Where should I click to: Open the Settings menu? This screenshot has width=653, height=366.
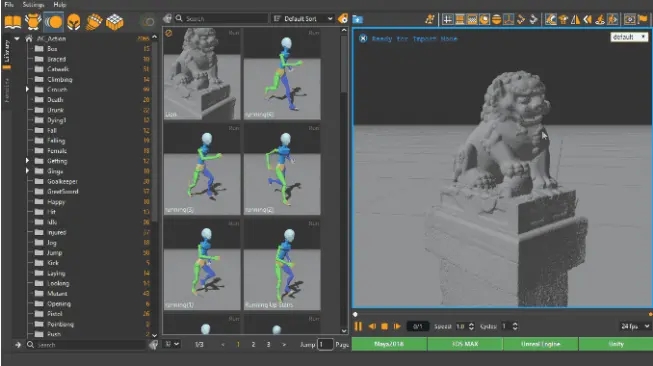33,5
